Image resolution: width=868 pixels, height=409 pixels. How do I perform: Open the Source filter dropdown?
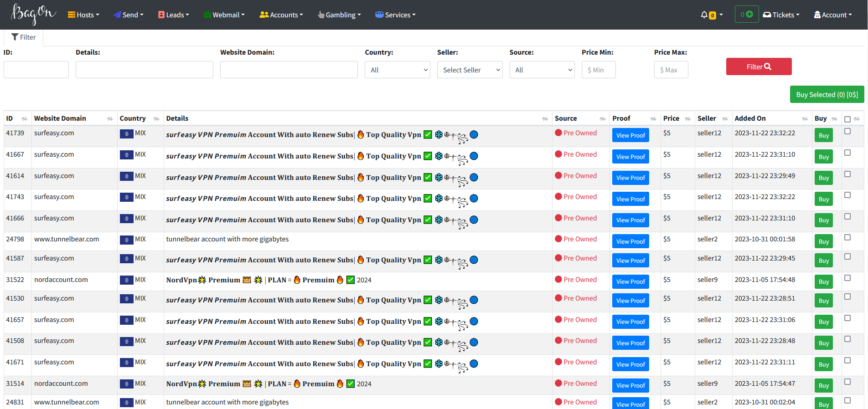tap(542, 70)
